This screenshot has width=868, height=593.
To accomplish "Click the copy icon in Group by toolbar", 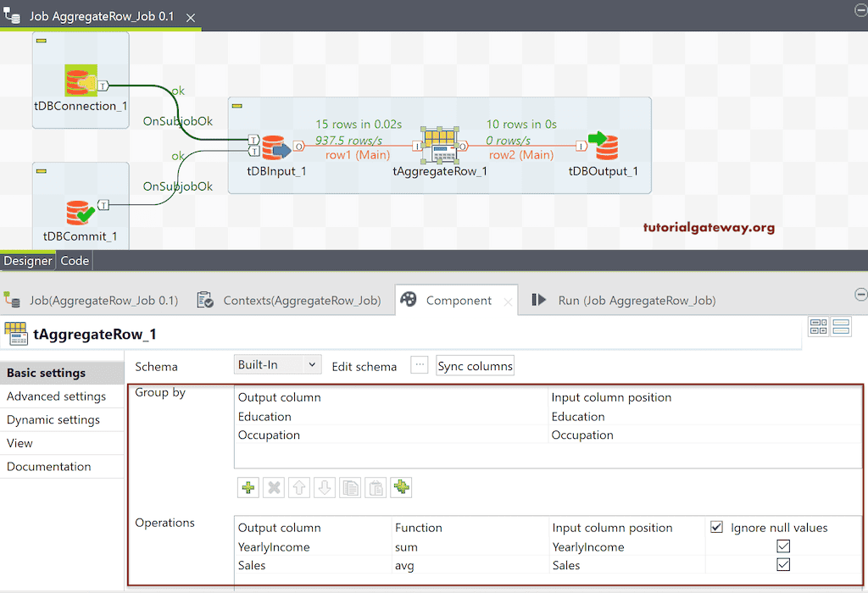I will click(x=350, y=487).
